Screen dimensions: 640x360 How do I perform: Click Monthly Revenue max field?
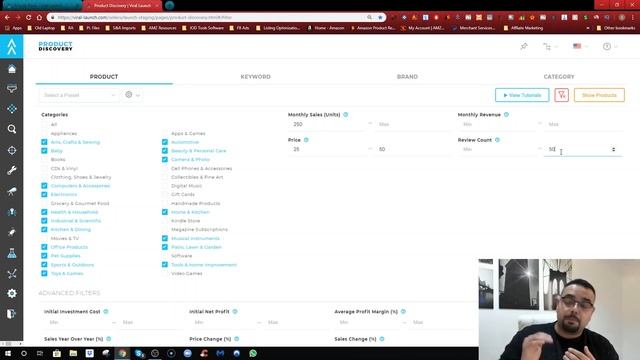(x=584, y=124)
